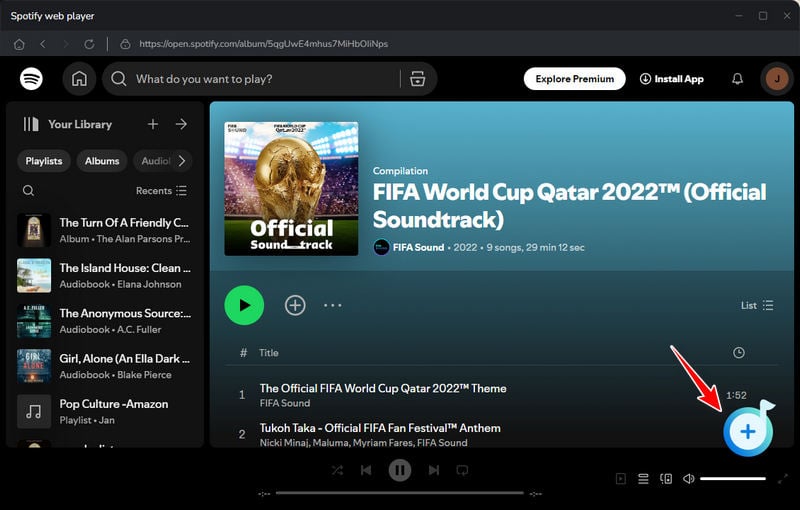Toggle repeat in player bar
Screen dimensions: 800x510
tap(462, 470)
